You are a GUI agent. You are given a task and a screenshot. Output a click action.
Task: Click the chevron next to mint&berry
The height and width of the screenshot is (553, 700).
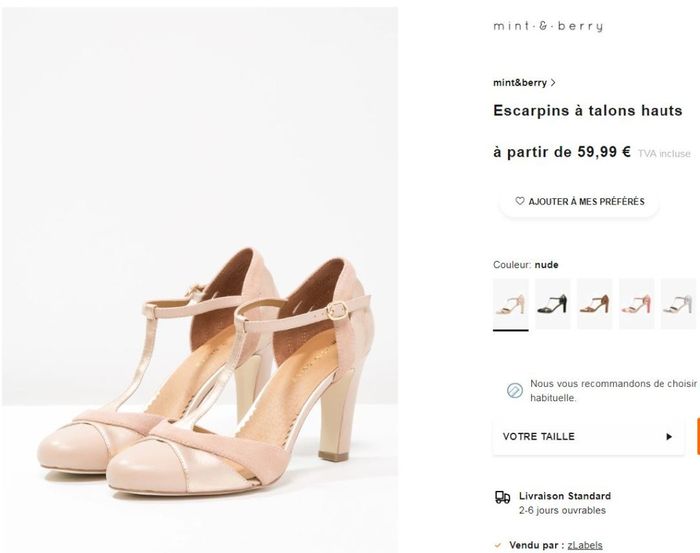click(x=553, y=83)
